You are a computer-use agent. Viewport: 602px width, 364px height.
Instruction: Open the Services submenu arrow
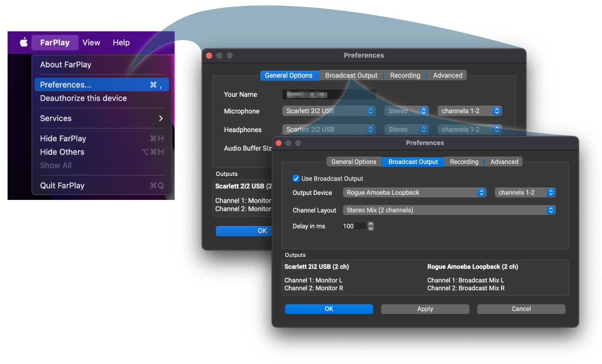coord(160,118)
